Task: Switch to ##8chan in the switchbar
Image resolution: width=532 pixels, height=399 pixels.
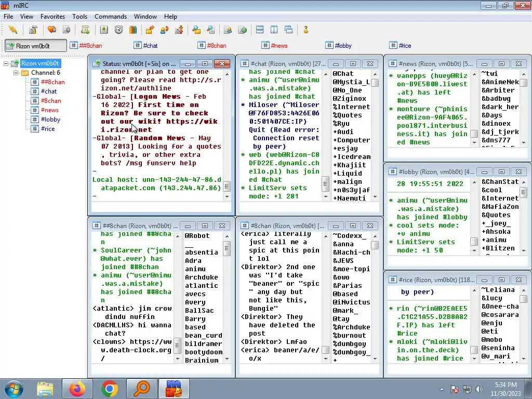Action: point(86,46)
